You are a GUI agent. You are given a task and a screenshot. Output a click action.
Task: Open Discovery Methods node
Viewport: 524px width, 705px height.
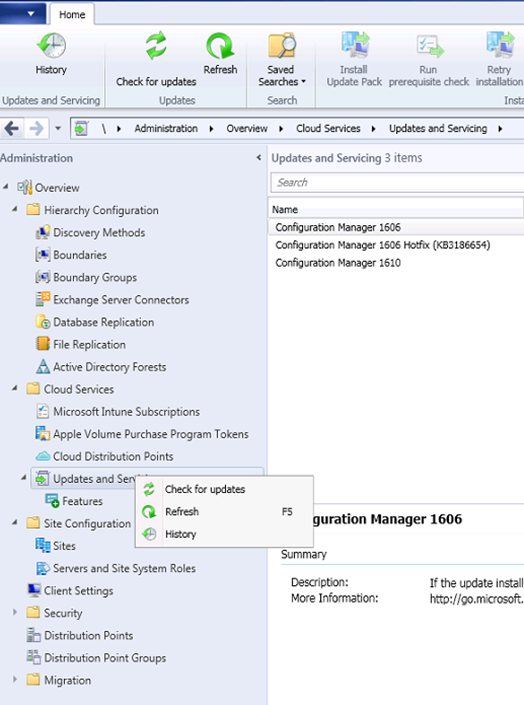[x=90, y=232]
